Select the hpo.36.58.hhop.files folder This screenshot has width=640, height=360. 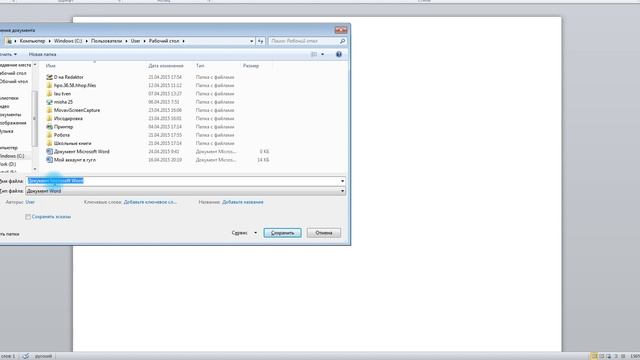75,85
